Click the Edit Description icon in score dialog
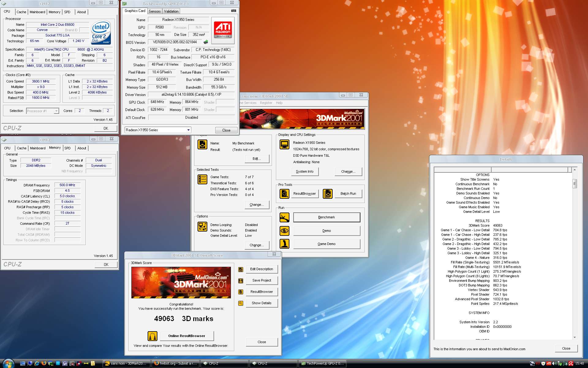 tap(241, 269)
